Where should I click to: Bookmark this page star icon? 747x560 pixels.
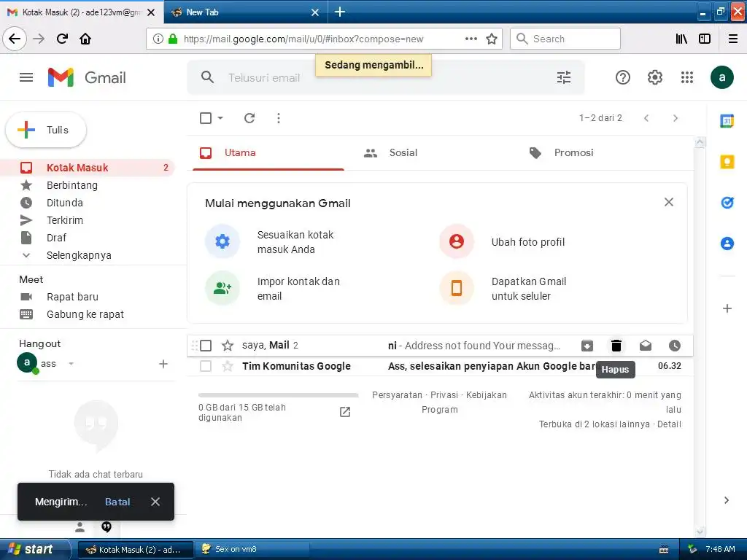tap(492, 39)
